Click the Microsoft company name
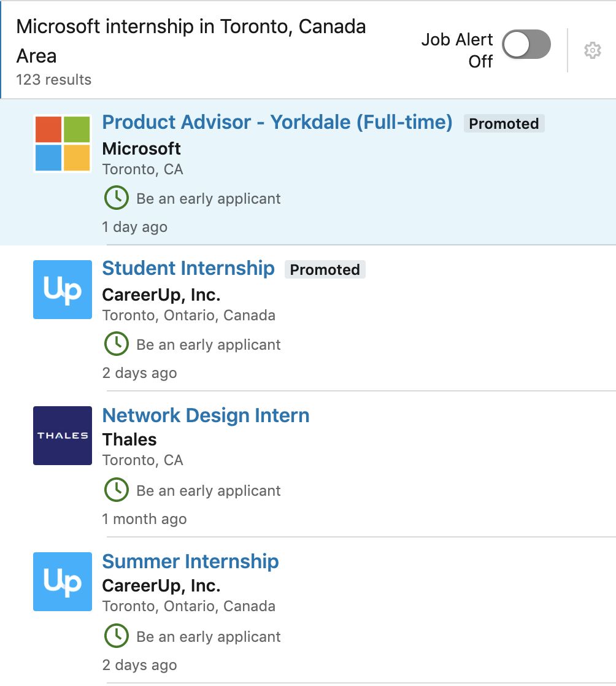Image resolution: width=616 pixels, height=686 pixels. (x=141, y=148)
